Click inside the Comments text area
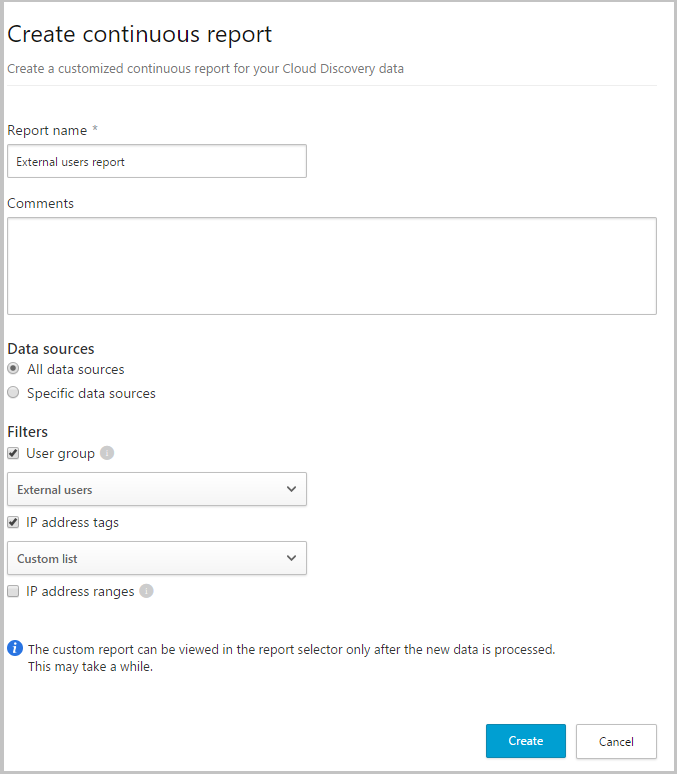 (331, 266)
